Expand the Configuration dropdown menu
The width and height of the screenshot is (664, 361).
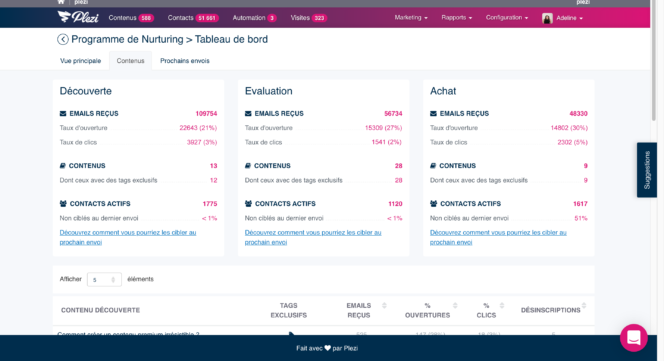(507, 18)
